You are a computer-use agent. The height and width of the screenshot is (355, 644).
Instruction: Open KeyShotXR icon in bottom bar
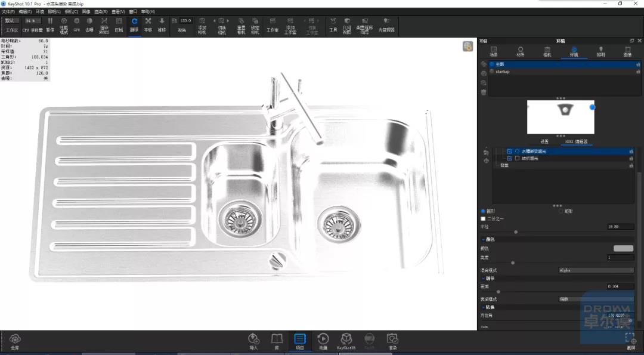(346, 342)
